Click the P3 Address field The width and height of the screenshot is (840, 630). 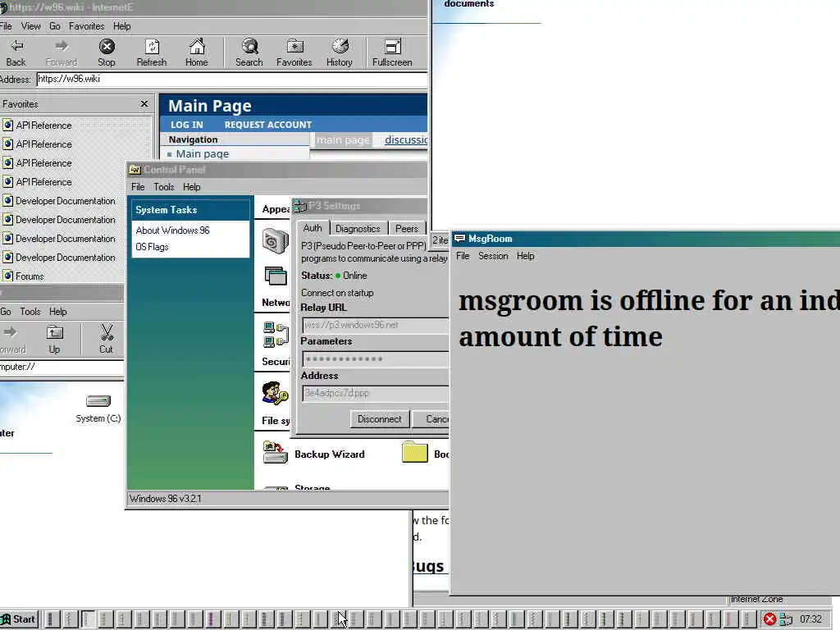coord(375,393)
